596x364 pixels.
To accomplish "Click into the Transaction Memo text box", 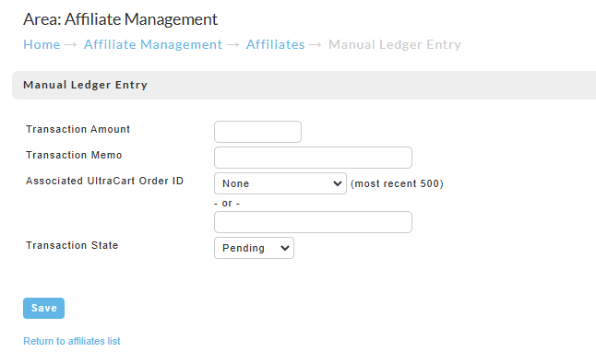I will pos(313,158).
